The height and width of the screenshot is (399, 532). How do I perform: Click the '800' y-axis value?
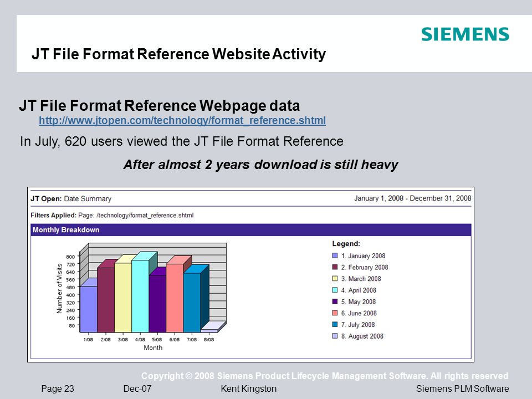click(x=70, y=257)
